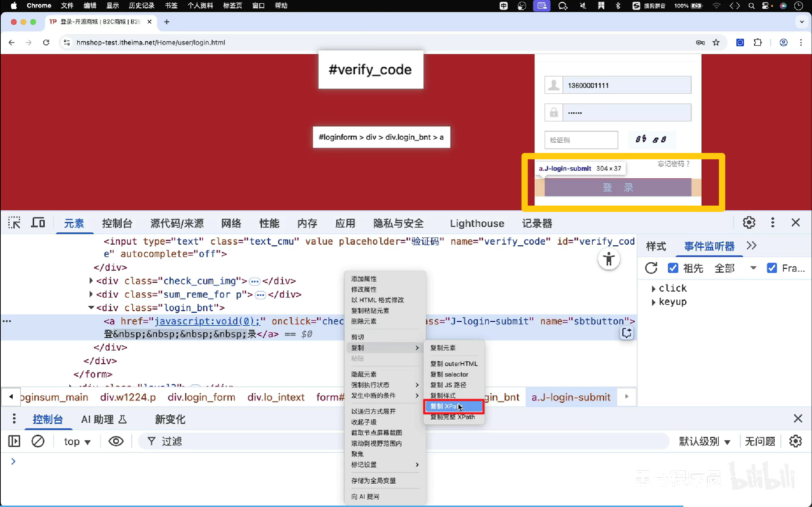Toggle the console sidebar panel icon
Viewport: 812px width, 507px height.
14,441
